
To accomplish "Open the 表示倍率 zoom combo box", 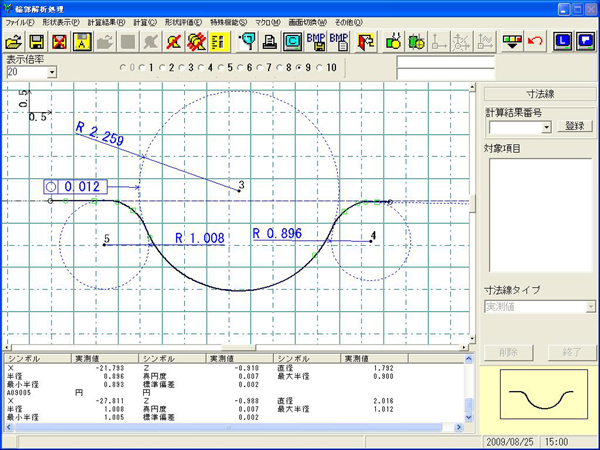I will click(32, 72).
